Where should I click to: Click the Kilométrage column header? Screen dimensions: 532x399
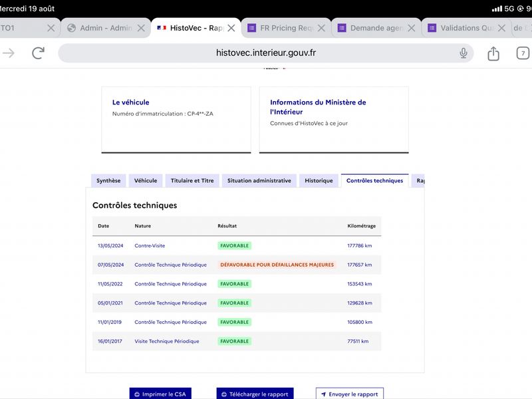[x=361, y=226]
